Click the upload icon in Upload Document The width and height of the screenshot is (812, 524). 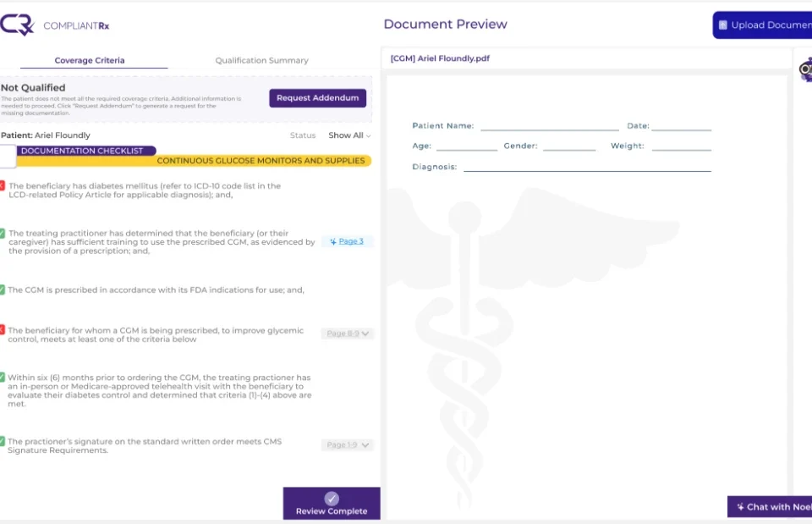[723, 25]
